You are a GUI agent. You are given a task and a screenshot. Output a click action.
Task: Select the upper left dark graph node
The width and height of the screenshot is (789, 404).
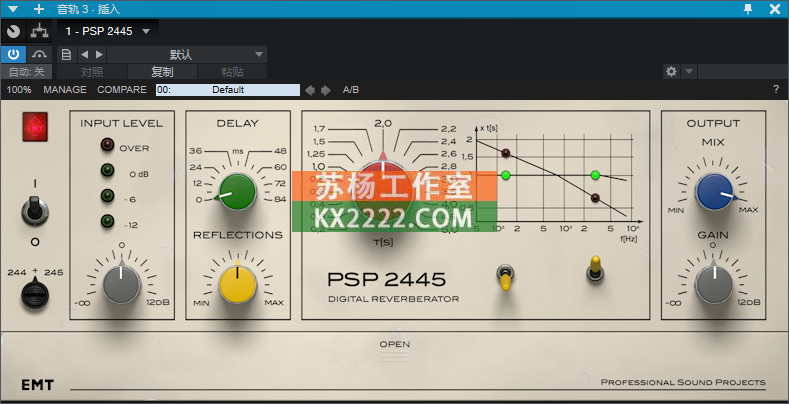[506, 153]
